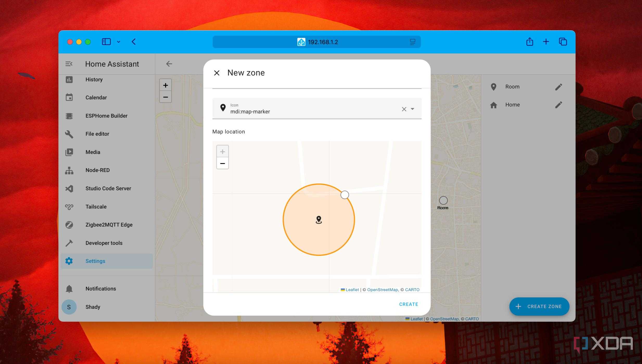Close the New zone dialog
This screenshot has width=642, height=364.
pyautogui.click(x=217, y=73)
